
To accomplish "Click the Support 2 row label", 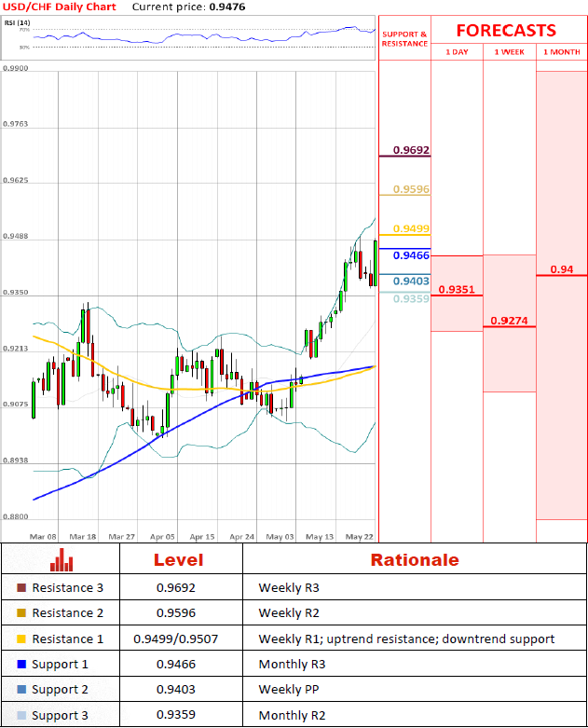I will (60, 690).
